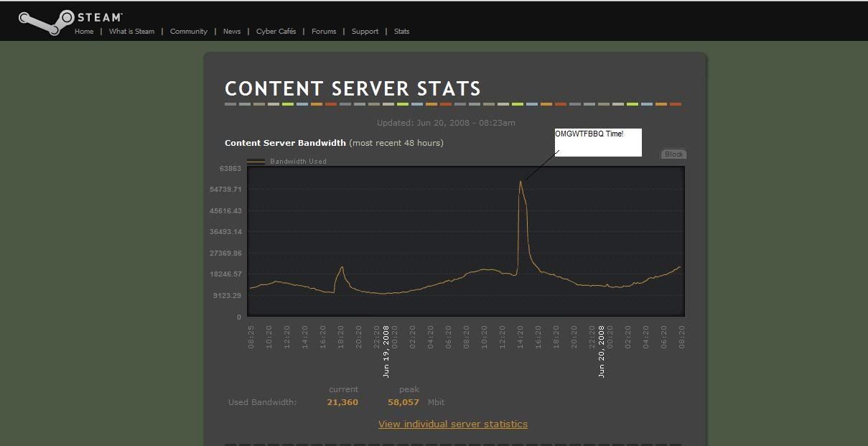Click the current bandwidth value 21,360
The height and width of the screenshot is (446, 868).
click(342, 402)
